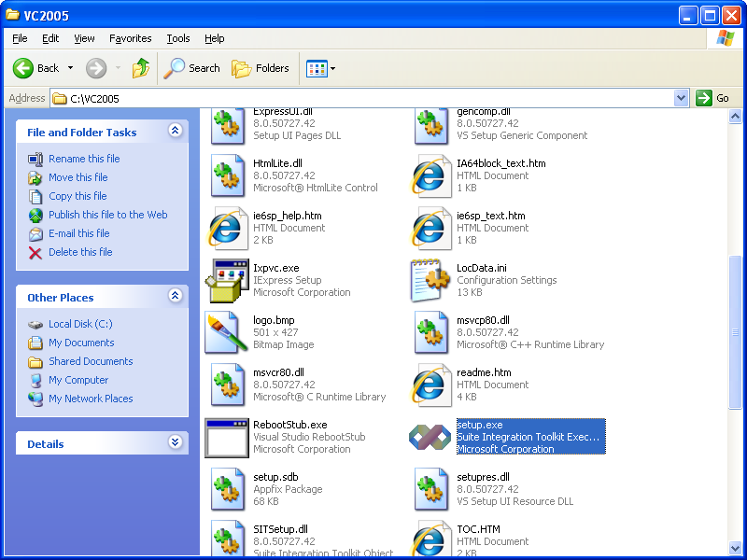Image resolution: width=747 pixels, height=560 pixels.
Task: Expand the Details panel
Action: [175, 442]
